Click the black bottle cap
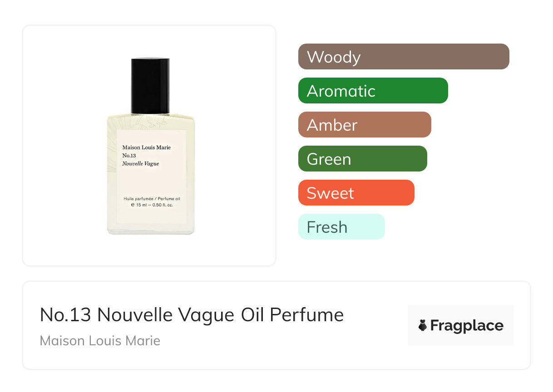Image resolution: width=553 pixels, height=392 pixels. coord(150,86)
